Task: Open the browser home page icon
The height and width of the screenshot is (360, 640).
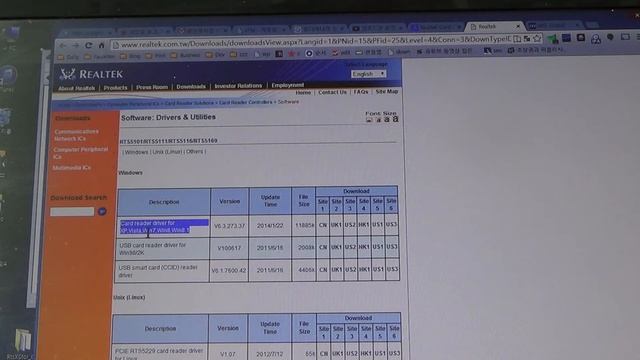Action: point(101,45)
